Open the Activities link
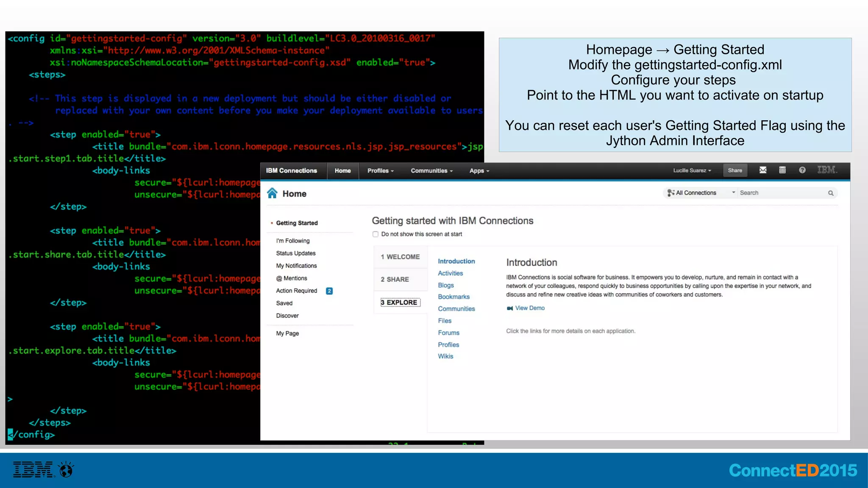 [451, 273]
